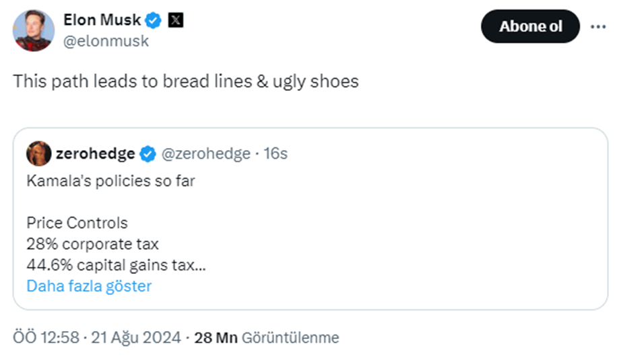Open the ÖÖ 12:58 · 21 Ağu 2024 timestamp
This screenshot has height=364, width=619.
[x=97, y=337]
